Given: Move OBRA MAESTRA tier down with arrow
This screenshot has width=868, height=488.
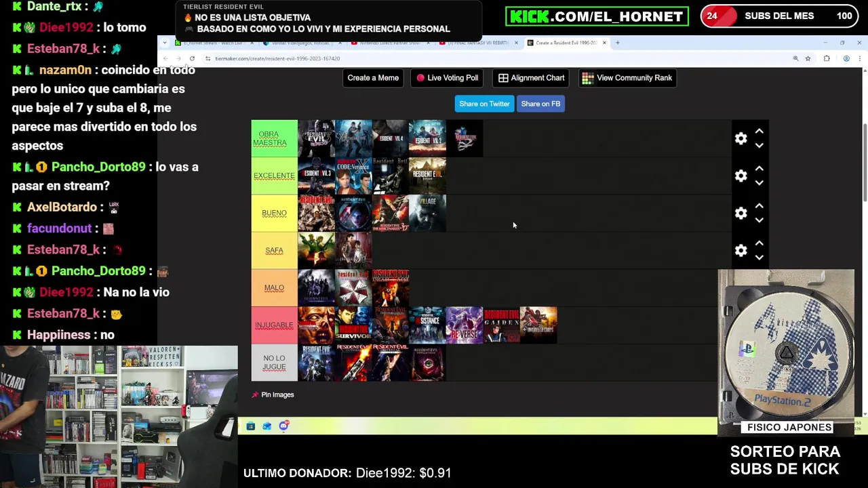Looking at the screenshot, I should pos(759,145).
